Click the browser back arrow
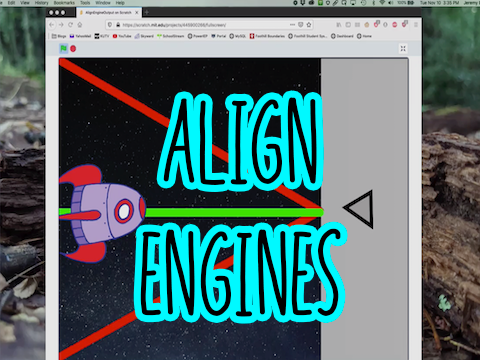This screenshot has height=360, width=480. click(52, 25)
